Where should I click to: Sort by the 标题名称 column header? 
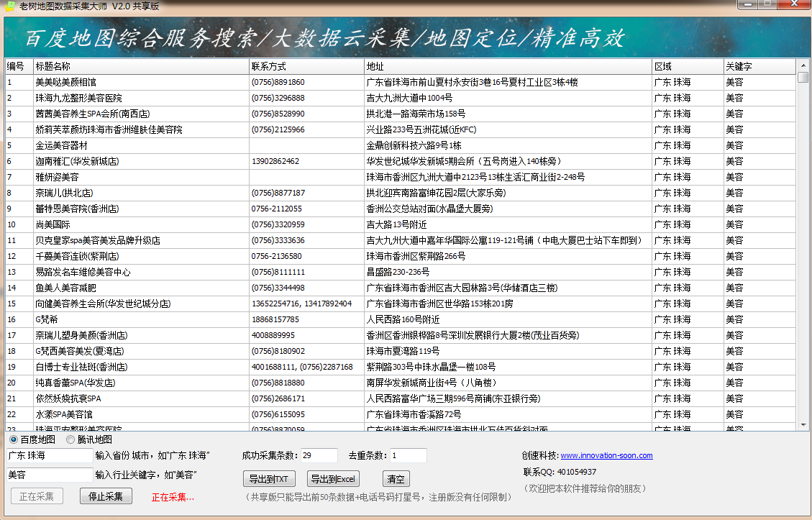[x=141, y=66]
